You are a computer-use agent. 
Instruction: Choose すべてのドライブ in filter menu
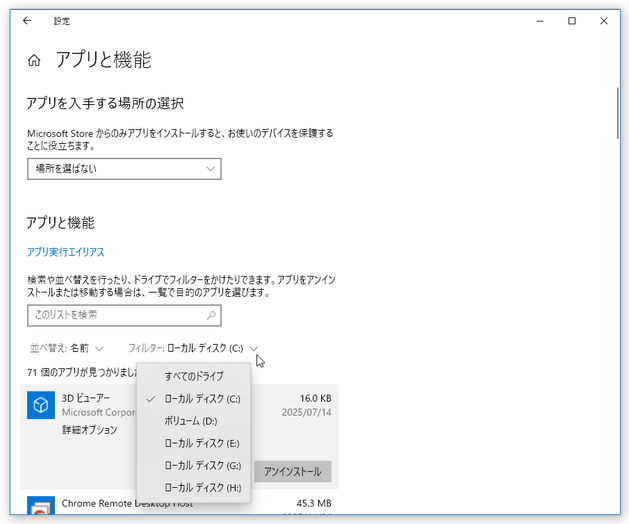click(194, 376)
